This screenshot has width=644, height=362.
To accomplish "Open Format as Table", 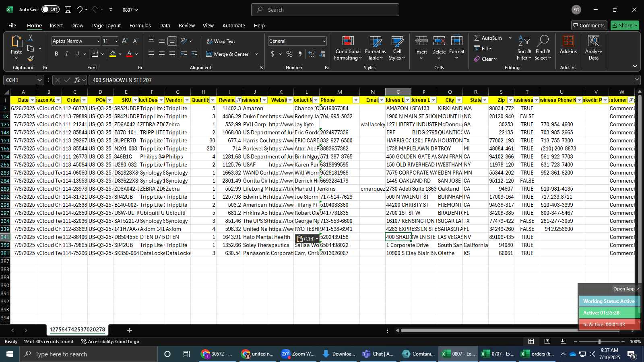I will point(375,48).
